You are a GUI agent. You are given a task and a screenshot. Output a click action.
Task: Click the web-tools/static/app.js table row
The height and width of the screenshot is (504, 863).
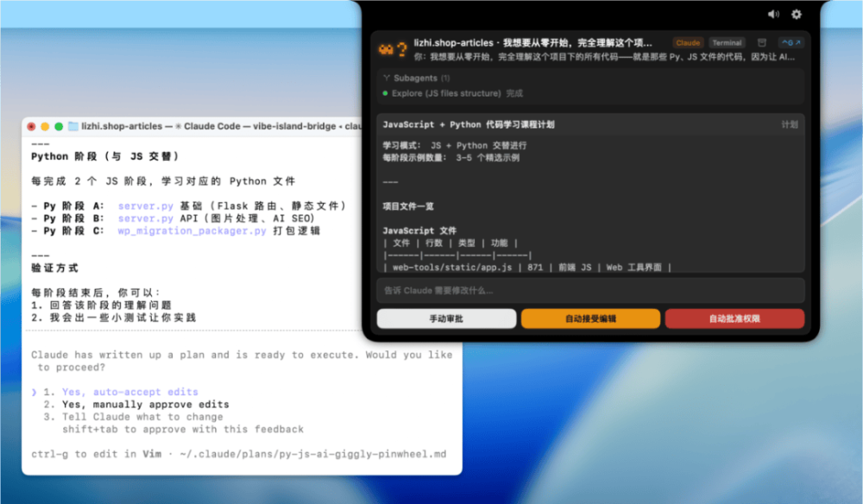(x=527, y=268)
